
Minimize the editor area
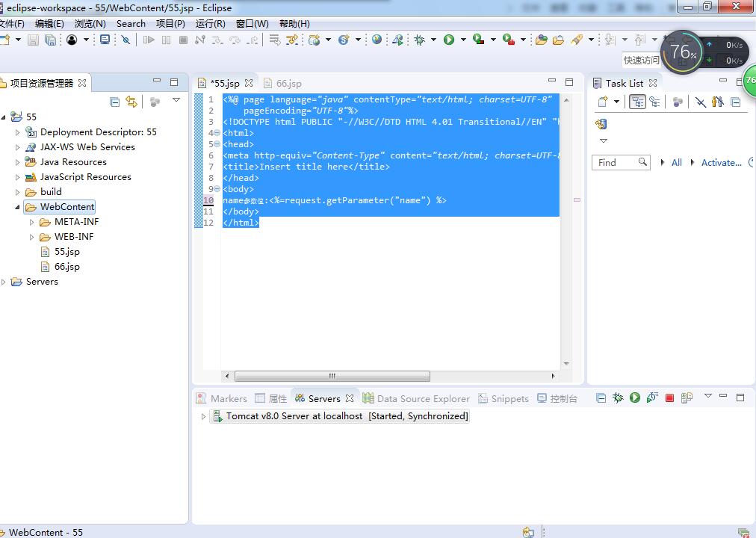coord(552,81)
